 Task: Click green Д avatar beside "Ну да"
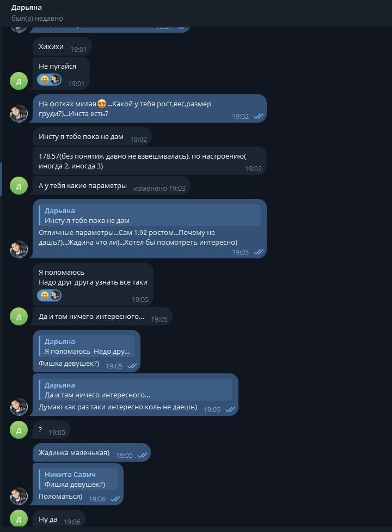pos(19,519)
